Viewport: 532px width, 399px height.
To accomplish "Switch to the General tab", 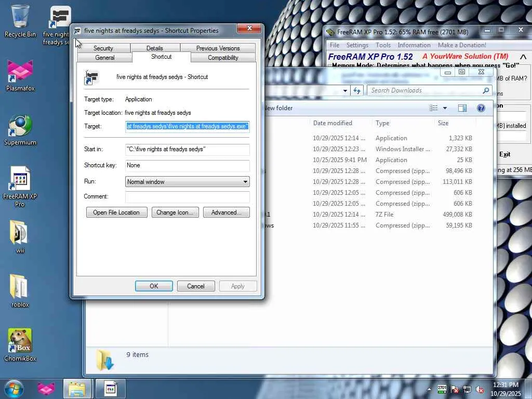I will pos(105,58).
